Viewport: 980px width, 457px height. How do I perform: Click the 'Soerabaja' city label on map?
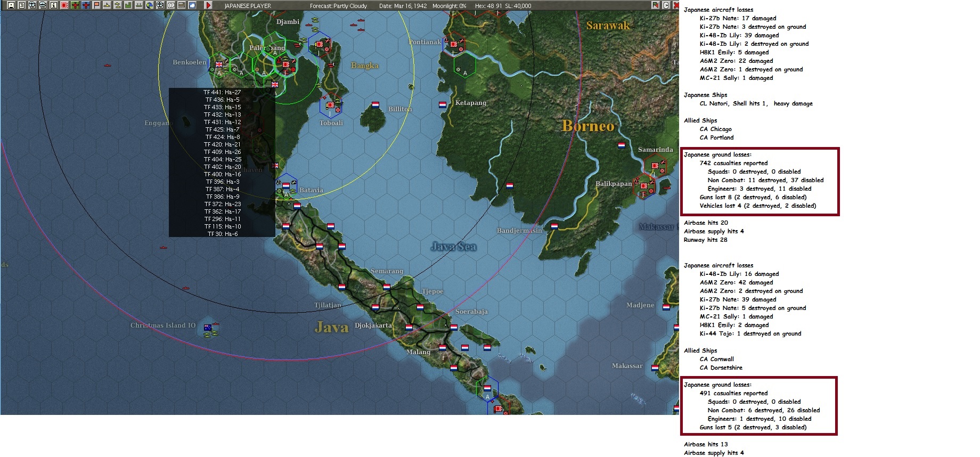coord(471,312)
